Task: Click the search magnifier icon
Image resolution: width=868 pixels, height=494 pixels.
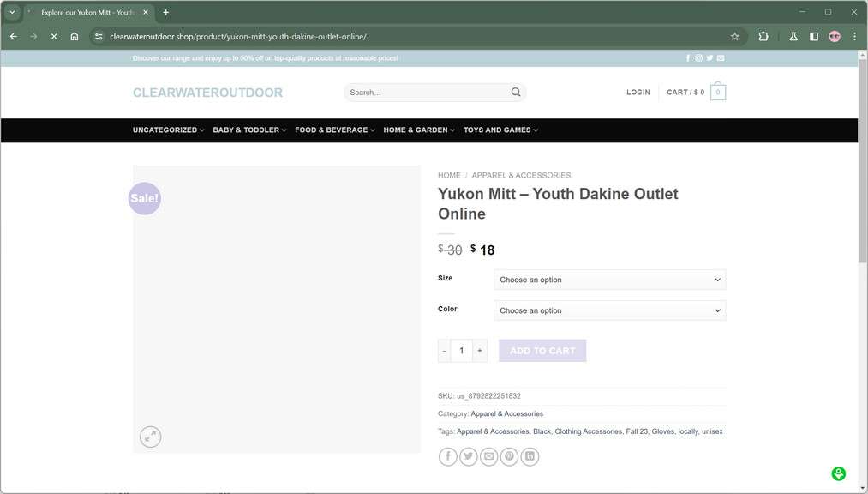Action: [516, 93]
